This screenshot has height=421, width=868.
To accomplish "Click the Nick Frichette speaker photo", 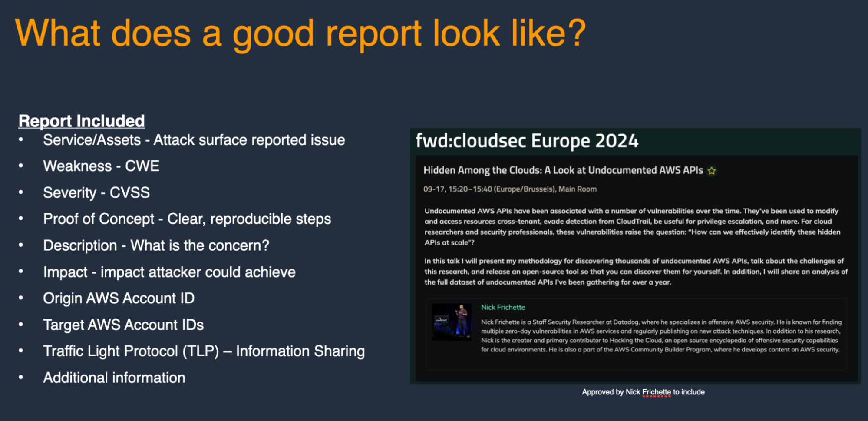I will tap(452, 322).
